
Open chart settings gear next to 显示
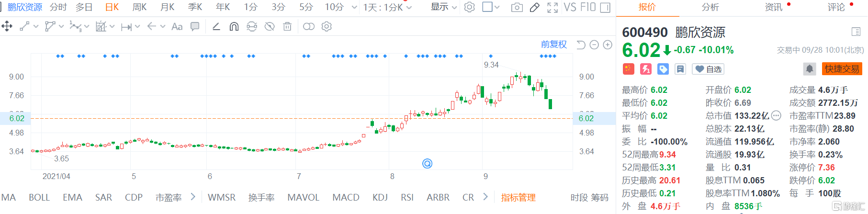tap(470, 7)
